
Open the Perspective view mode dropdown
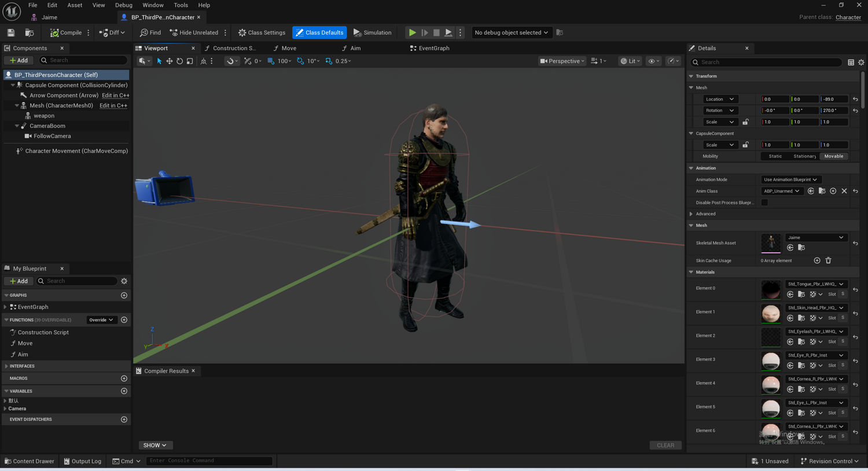coord(562,61)
